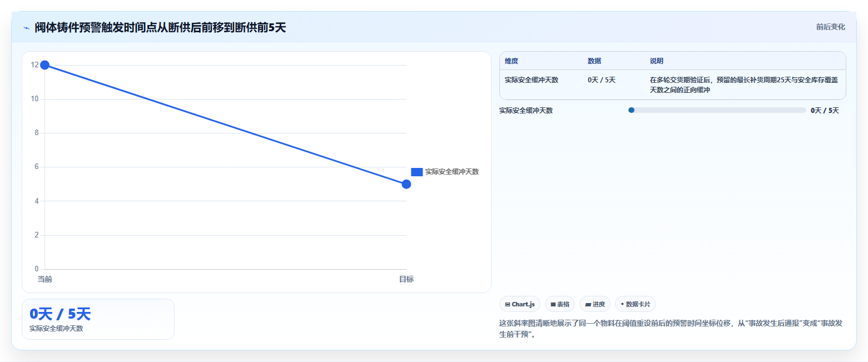Click the Chart.js tag chip

pyautogui.click(x=520, y=304)
